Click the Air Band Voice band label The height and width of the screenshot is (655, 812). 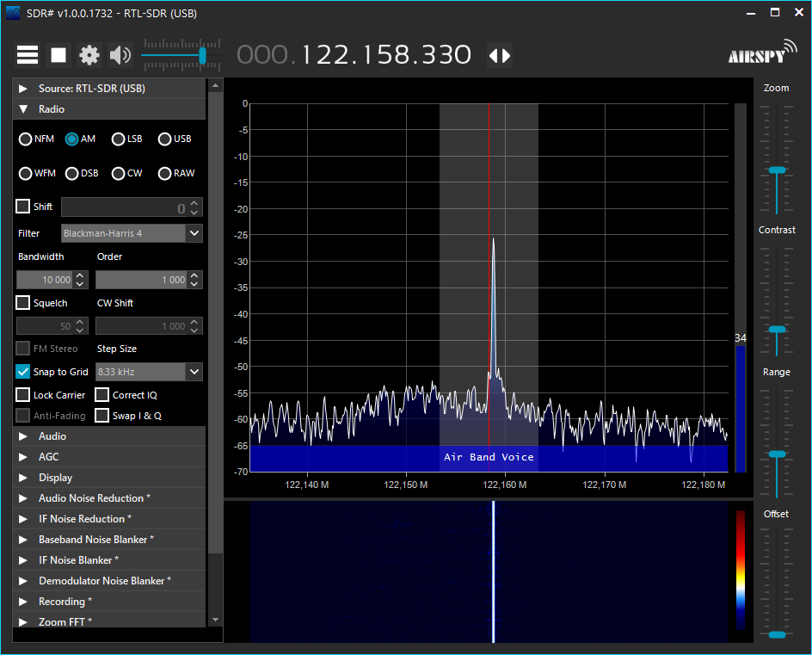489,457
